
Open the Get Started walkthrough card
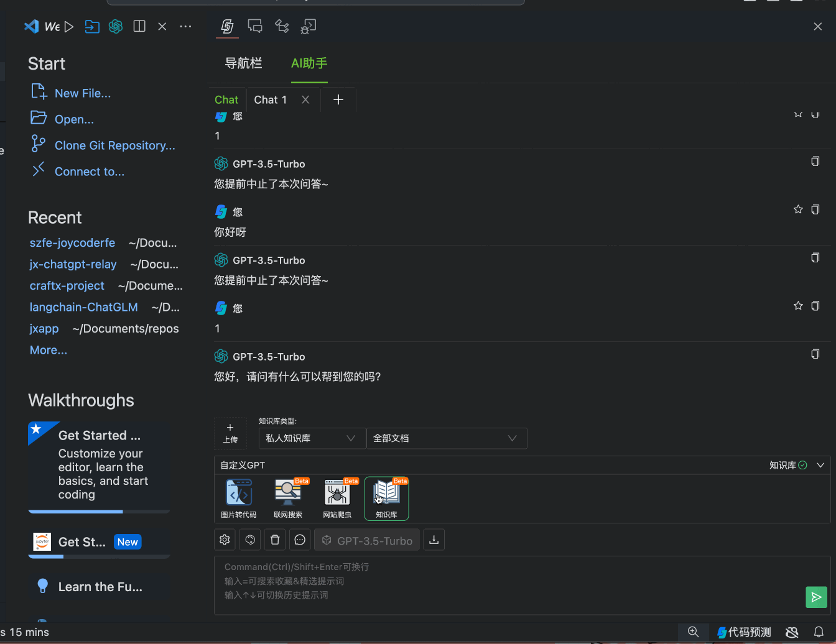pos(99,467)
